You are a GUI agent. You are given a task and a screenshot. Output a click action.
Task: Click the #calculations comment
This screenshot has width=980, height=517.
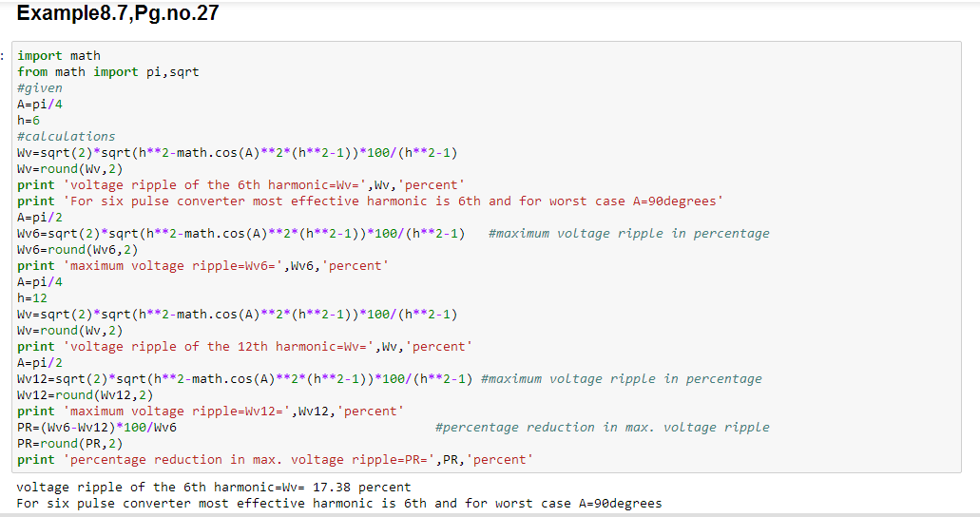(67, 136)
